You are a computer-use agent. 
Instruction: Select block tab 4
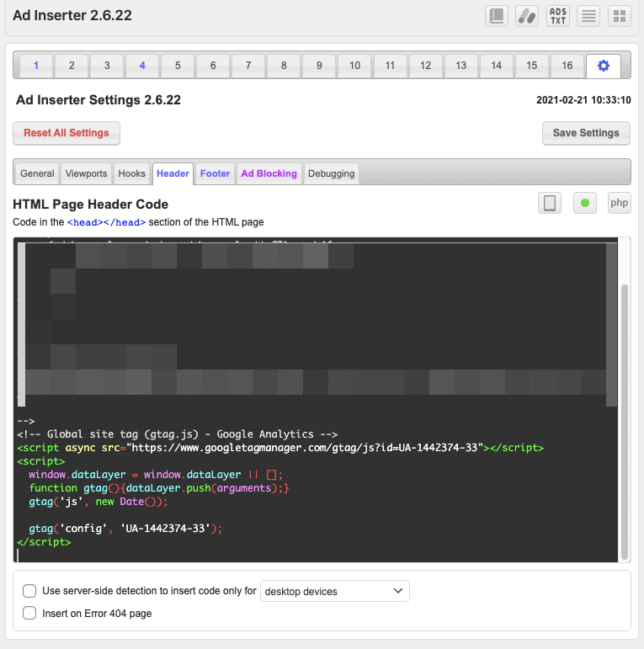(142, 66)
